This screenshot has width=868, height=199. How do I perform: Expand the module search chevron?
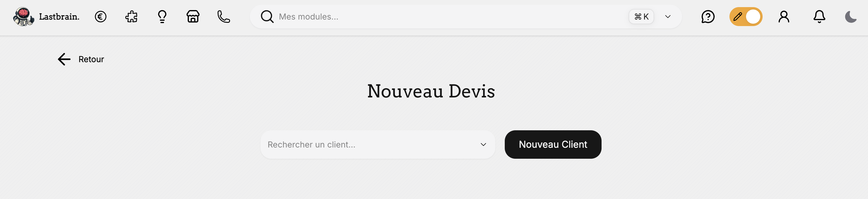668,17
